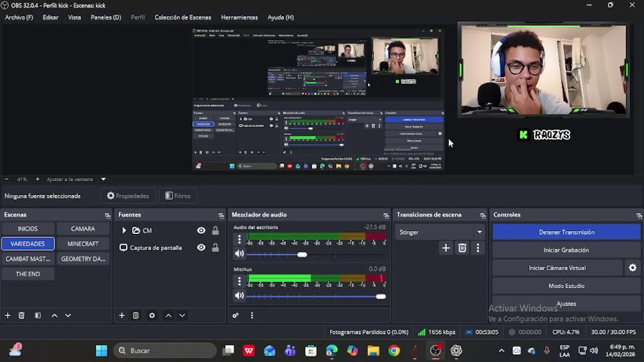Screen dimensions: 644x362
Task: Open transition properties dots menu
Action: 478,248
